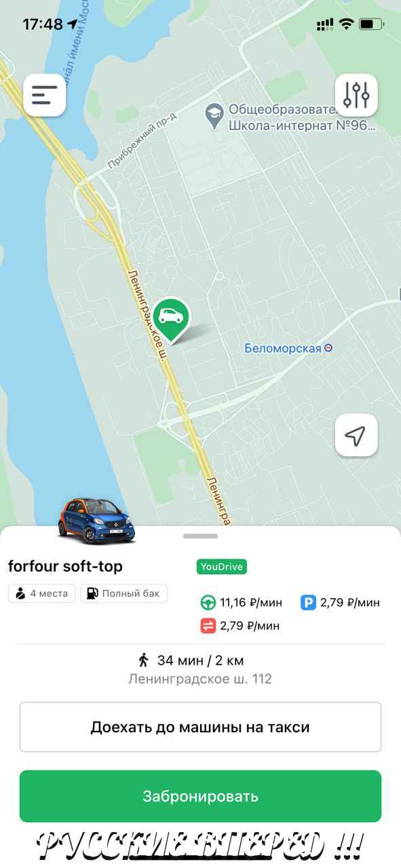The width and height of the screenshot is (401, 868).
Task: Tap the green steering wheel driving-rate icon
Action: (208, 602)
